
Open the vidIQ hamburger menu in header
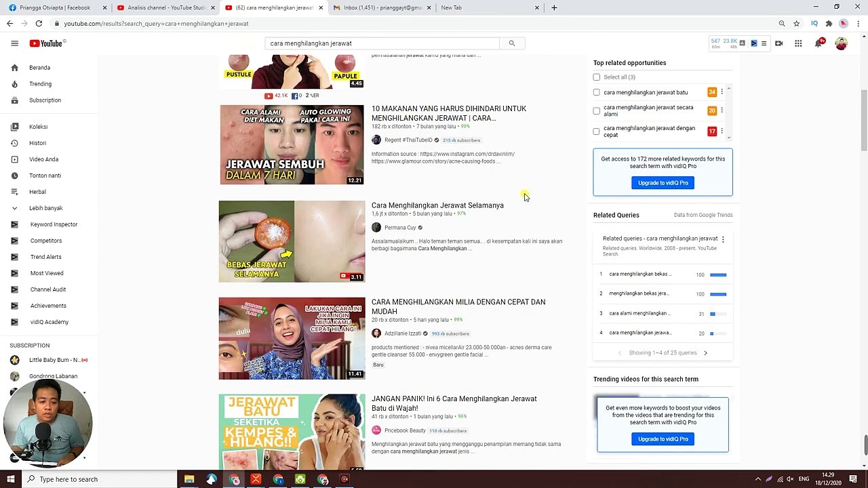tap(764, 43)
